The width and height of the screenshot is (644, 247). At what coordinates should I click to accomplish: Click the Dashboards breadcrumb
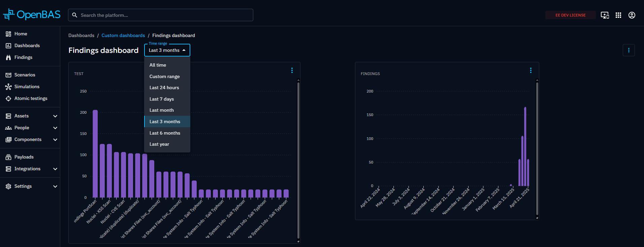(x=81, y=35)
